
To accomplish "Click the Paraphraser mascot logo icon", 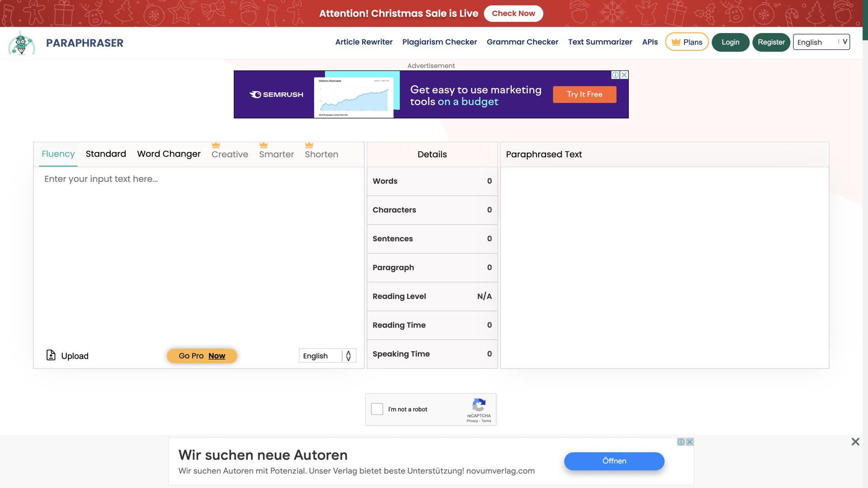I will pos(21,43).
